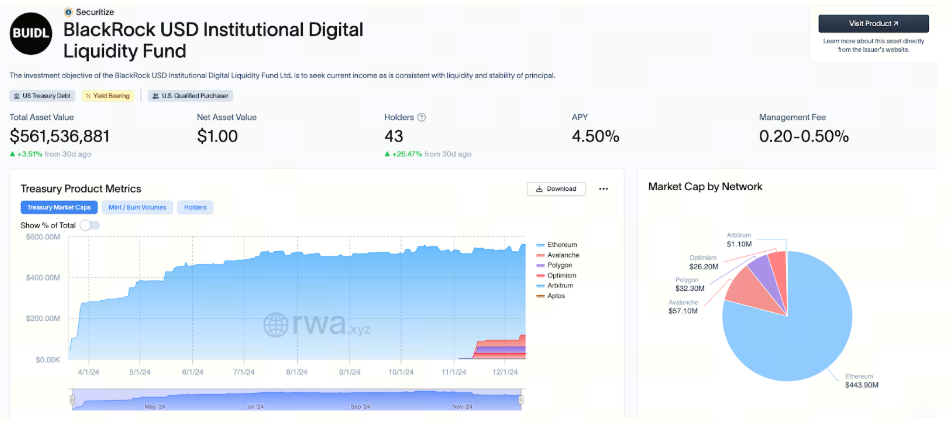Select the Treasury Market Caps tab
This screenshot has width=951, height=424.
pyautogui.click(x=57, y=207)
